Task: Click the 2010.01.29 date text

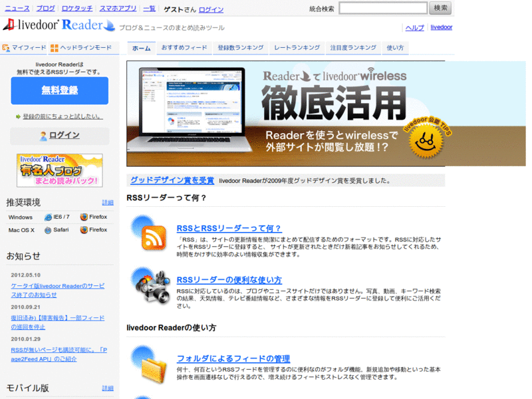Action: (25, 339)
